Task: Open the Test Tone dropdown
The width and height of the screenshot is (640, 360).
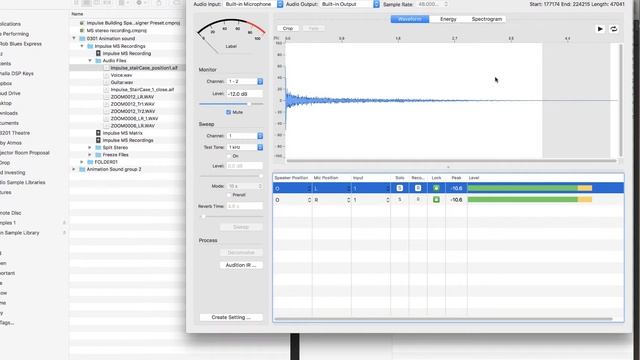Action: [245, 147]
